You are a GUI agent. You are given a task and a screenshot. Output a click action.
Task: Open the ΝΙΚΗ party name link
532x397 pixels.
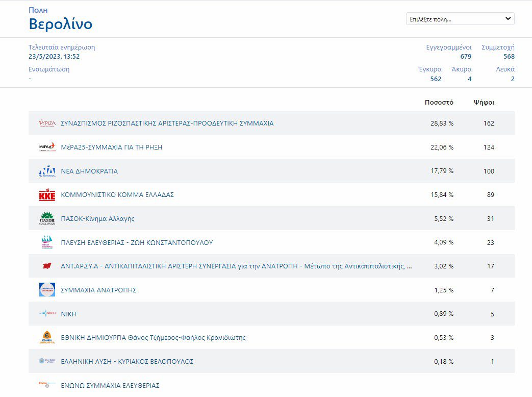click(x=68, y=314)
